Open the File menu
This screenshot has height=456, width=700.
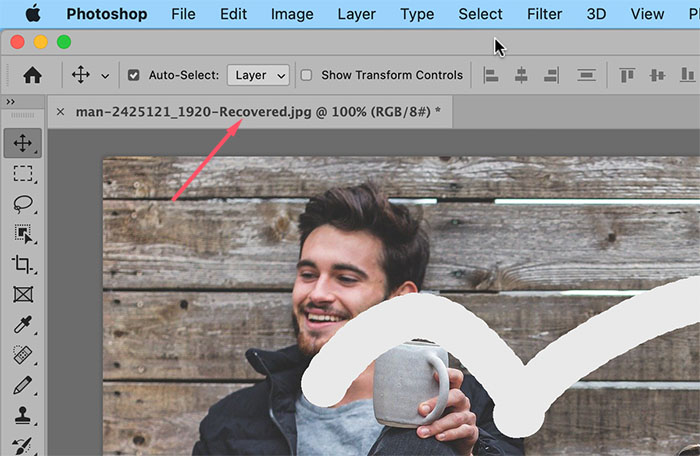[183, 14]
